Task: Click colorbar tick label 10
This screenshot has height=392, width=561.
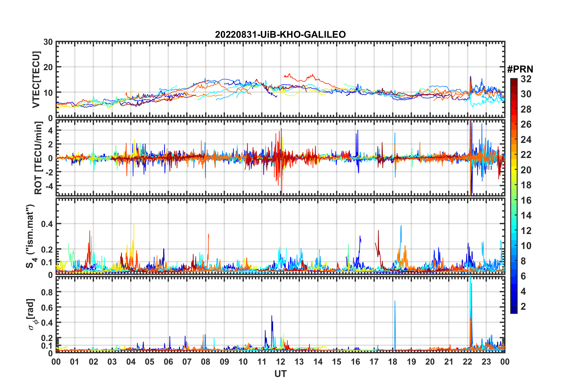Action: tap(526, 246)
